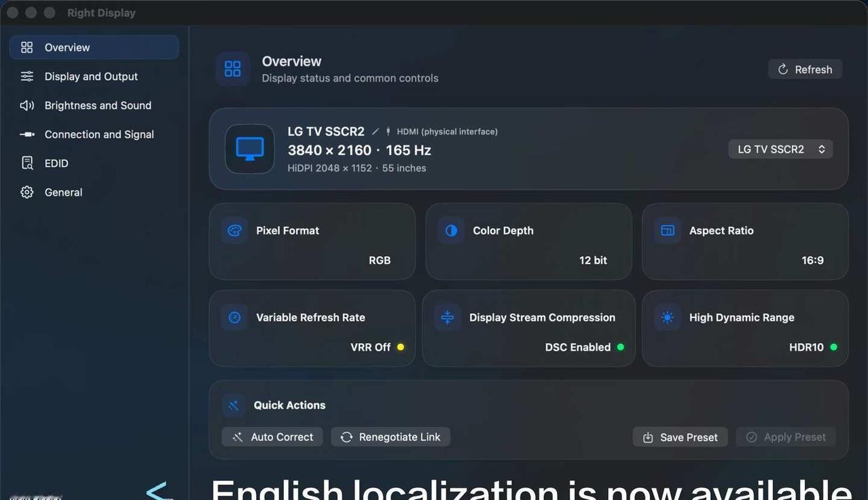
Task: Click the Aspect Ratio icon
Action: pos(668,230)
